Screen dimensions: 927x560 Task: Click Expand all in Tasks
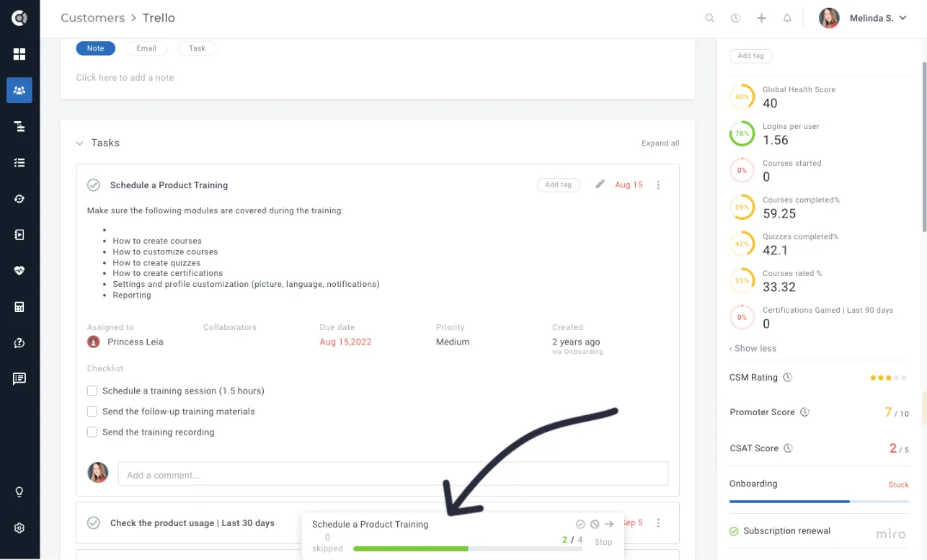coord(660,143)
